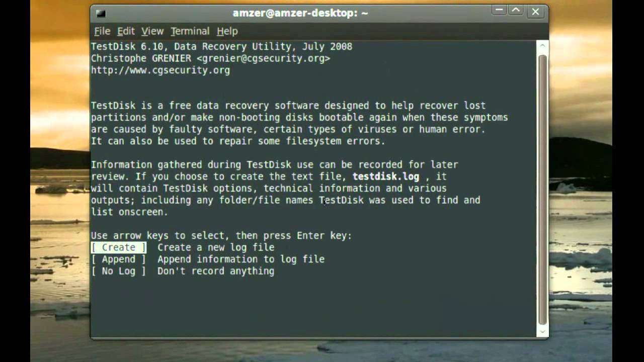Maximize the terminal window
Viewport: 644px width, 362px height.
[x=516, y=12]
